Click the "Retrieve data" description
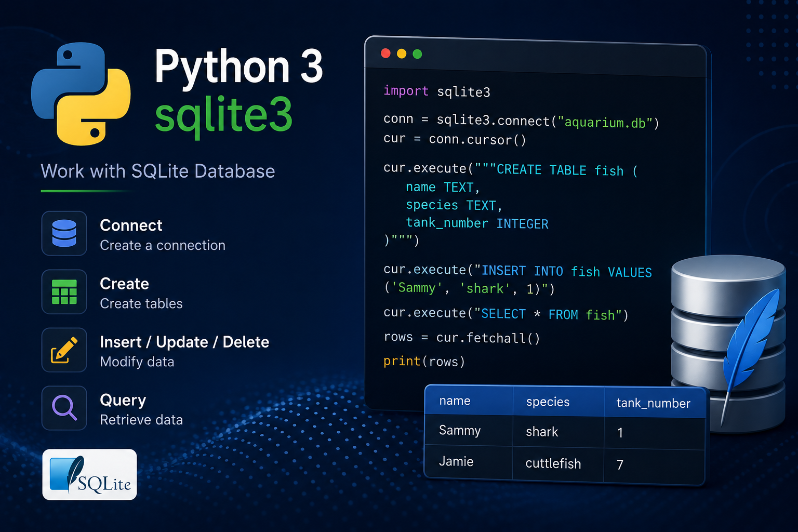Image resolution: width=798 pixels, height=532 pixels. (x=141, y=420)
